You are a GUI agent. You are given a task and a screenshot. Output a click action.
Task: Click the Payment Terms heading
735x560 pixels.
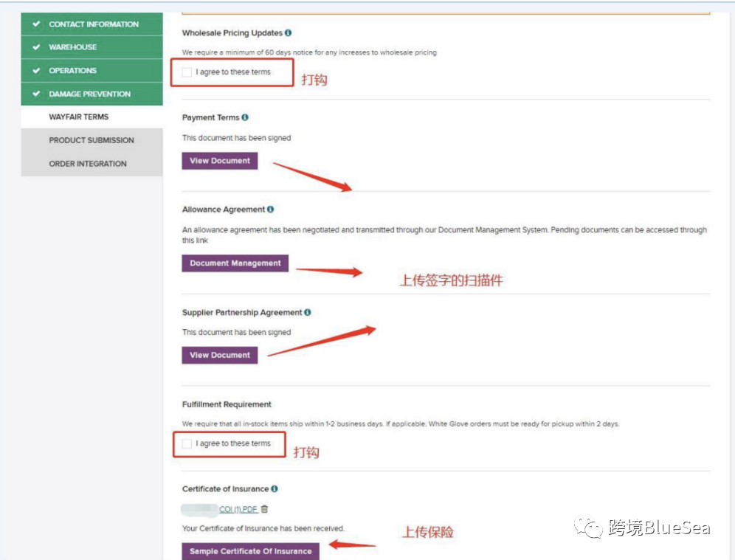click(x=211, y=117)
